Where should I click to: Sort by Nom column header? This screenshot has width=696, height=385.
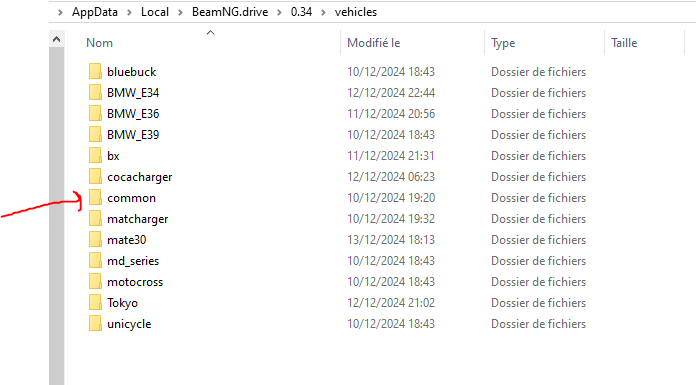tap(99, 43)
